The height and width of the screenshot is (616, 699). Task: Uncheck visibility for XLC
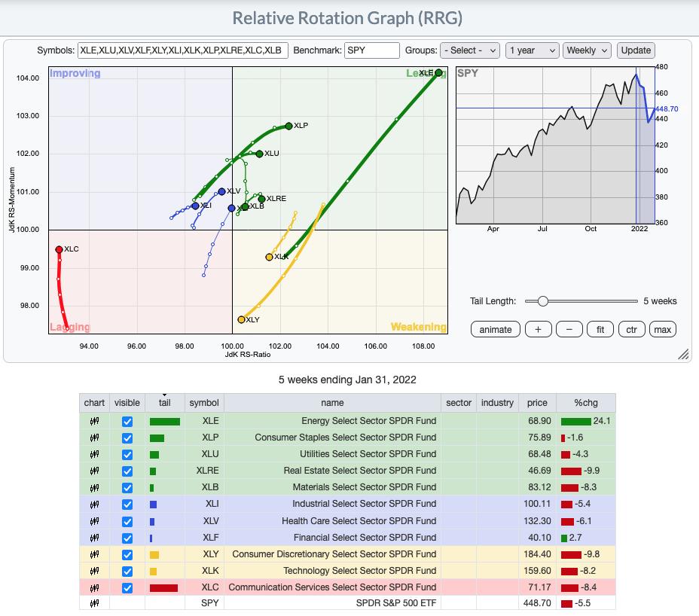[x=127, y=588]
